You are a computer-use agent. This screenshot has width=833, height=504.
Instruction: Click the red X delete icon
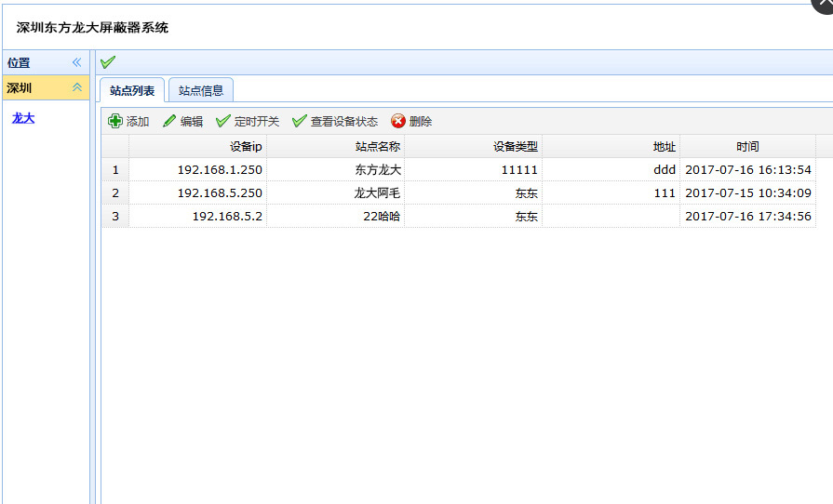click(398, 121)
